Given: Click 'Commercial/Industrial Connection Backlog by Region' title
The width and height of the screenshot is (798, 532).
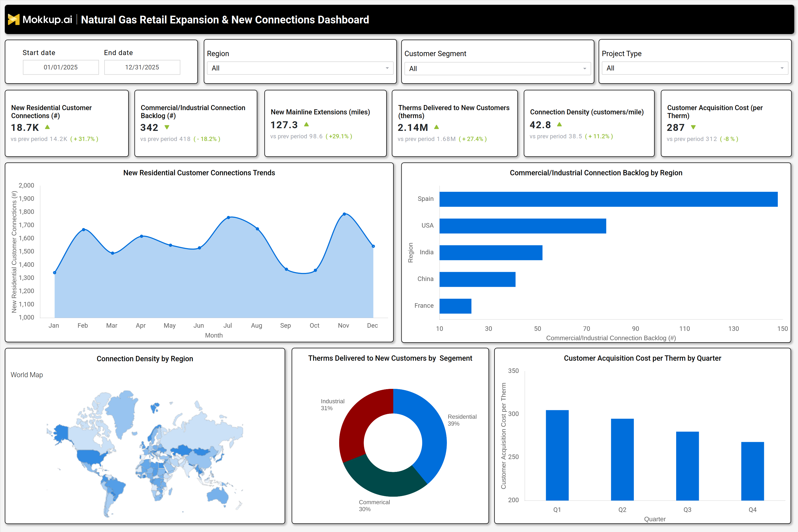Looking at the screenshot, I should coord(596,173).
